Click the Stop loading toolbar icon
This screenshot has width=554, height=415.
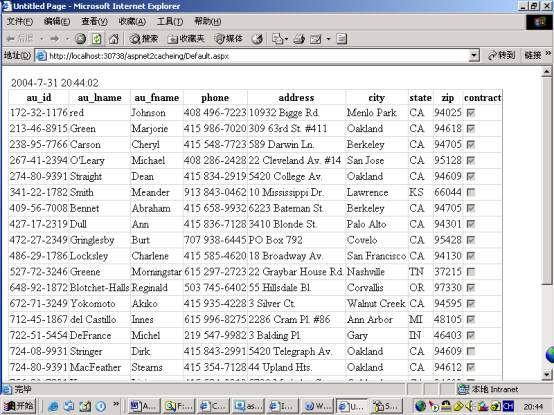coord(81,38)
